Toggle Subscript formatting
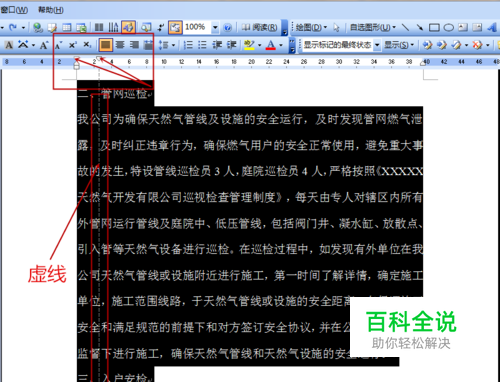Screen dimensions: 500x382 tap(87, 45)
